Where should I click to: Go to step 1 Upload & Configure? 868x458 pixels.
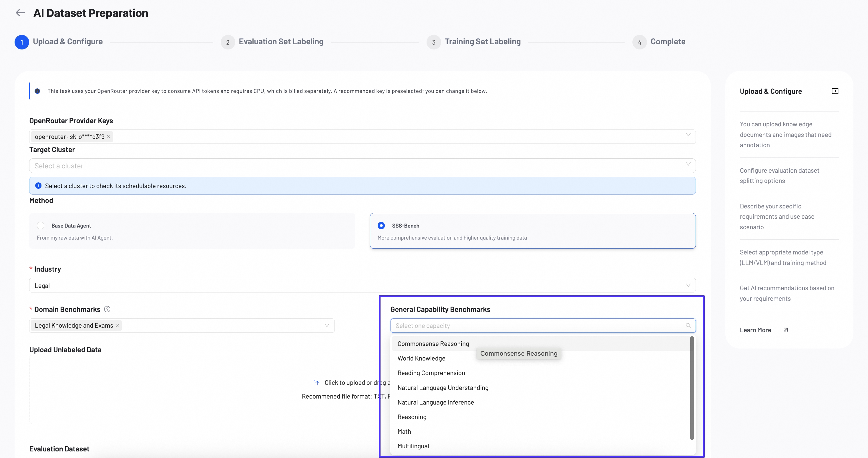point(59,42)
